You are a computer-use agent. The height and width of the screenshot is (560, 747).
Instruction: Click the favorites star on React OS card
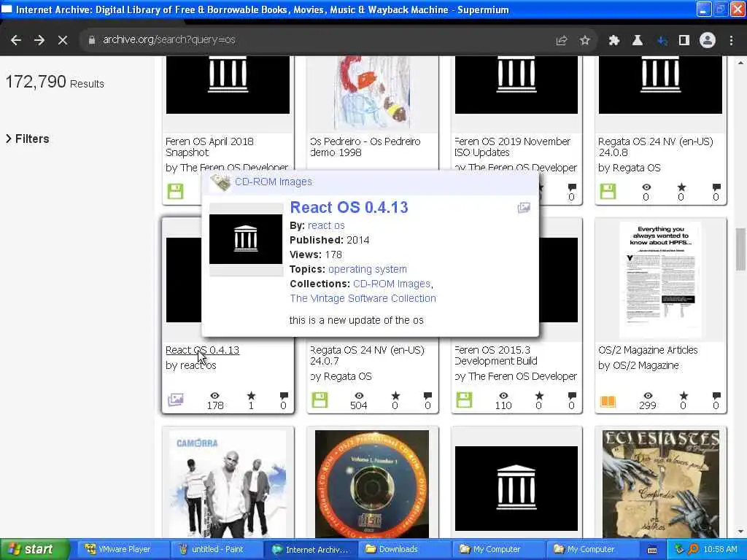coord(251,396)
